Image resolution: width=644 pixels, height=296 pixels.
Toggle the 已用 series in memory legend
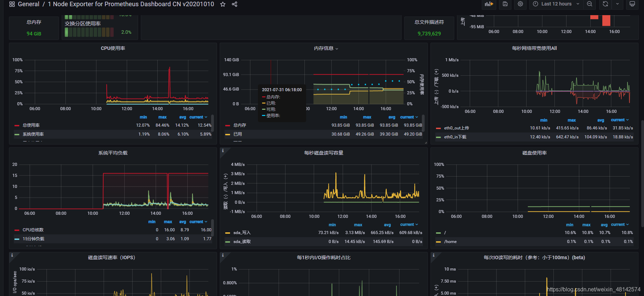[238, 134]
